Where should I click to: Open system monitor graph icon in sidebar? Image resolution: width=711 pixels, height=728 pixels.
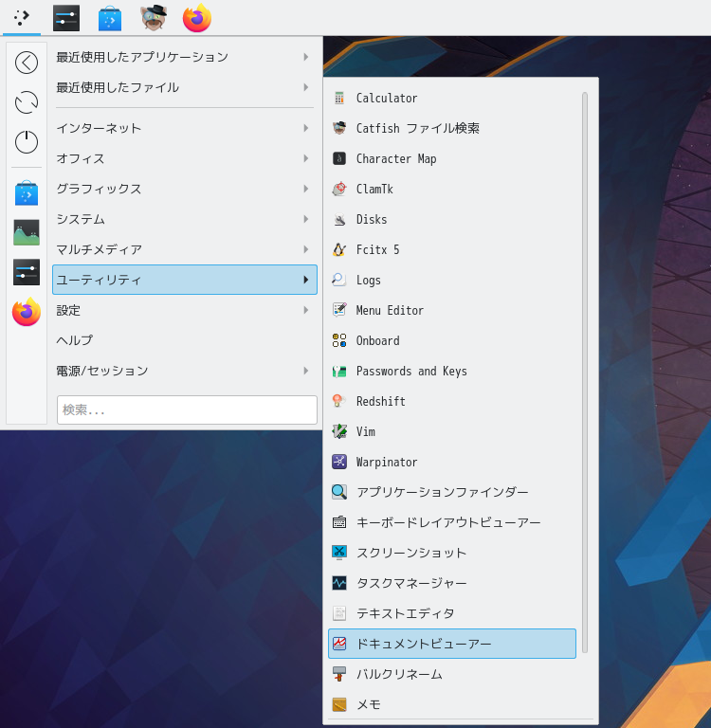[x=27, y=232]
